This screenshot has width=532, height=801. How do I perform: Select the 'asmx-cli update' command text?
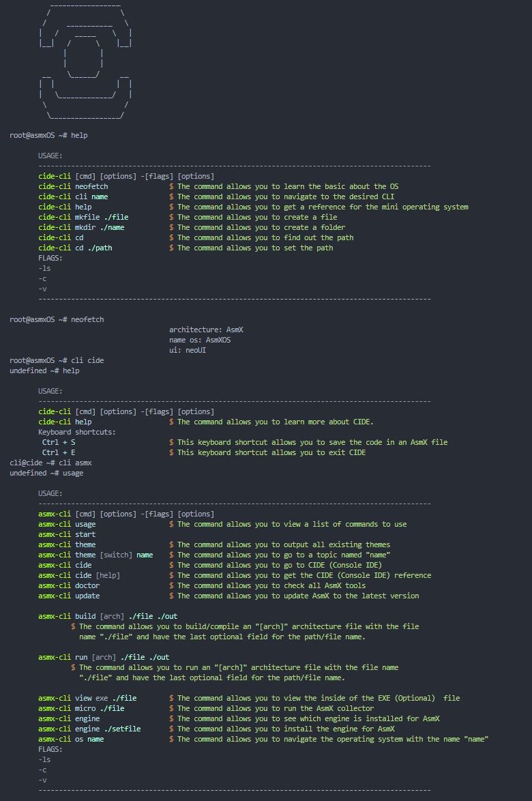pyautogui.click(x=69, y=596)
